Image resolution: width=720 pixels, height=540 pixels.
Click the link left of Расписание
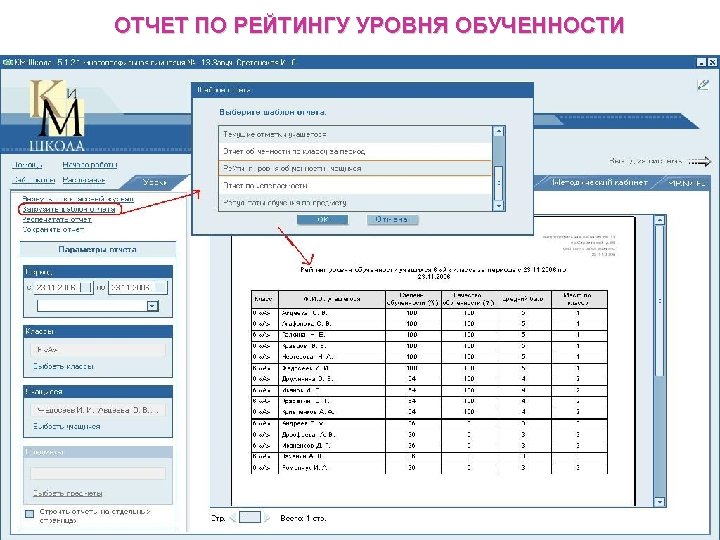34,180
